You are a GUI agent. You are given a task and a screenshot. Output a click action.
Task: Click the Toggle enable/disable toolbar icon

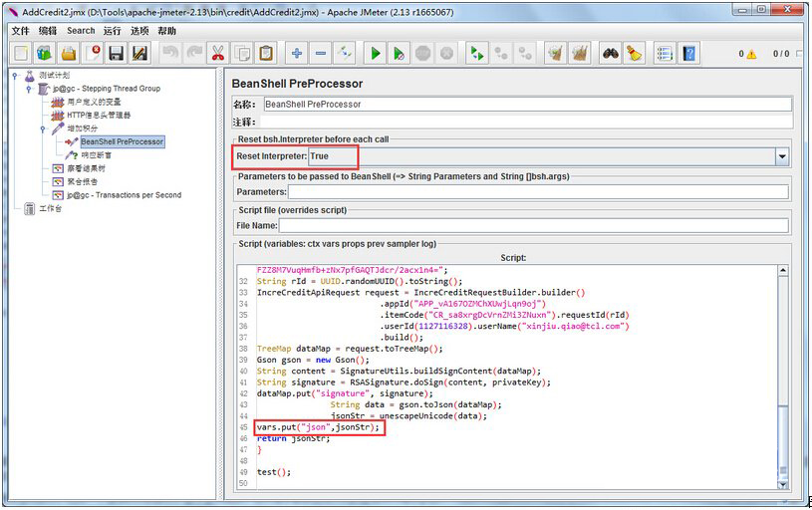345,53
